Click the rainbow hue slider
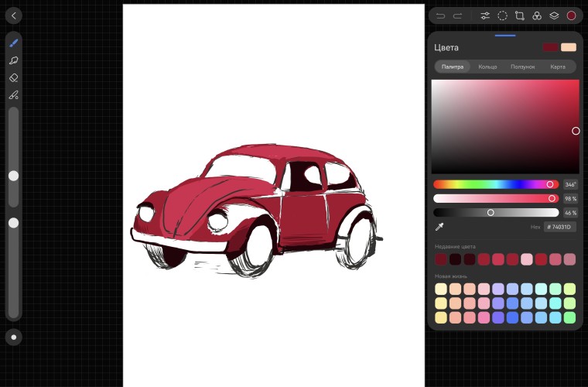588x387 pixels. point(495,184)
